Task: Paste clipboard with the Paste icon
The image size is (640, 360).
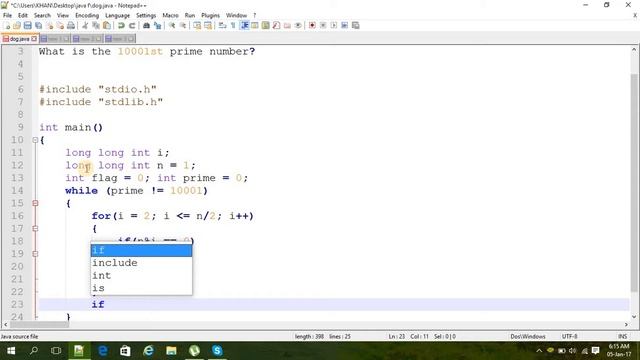Action: [107, 26]
